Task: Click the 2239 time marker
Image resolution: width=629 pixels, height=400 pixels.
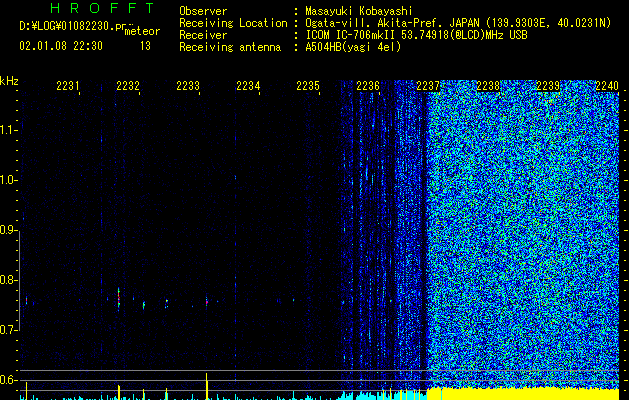Action: click(x=548, y=86)
